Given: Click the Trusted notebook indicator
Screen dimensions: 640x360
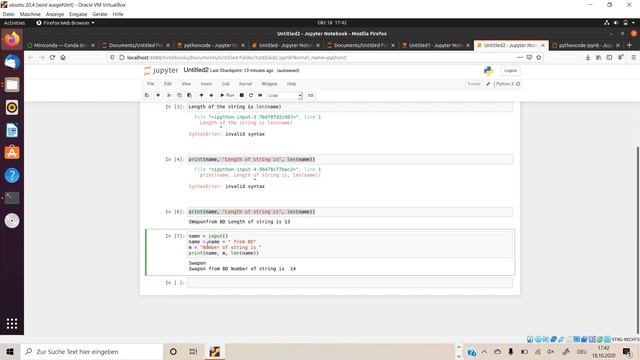Looking at the screenshot, I should coord(473,84).
